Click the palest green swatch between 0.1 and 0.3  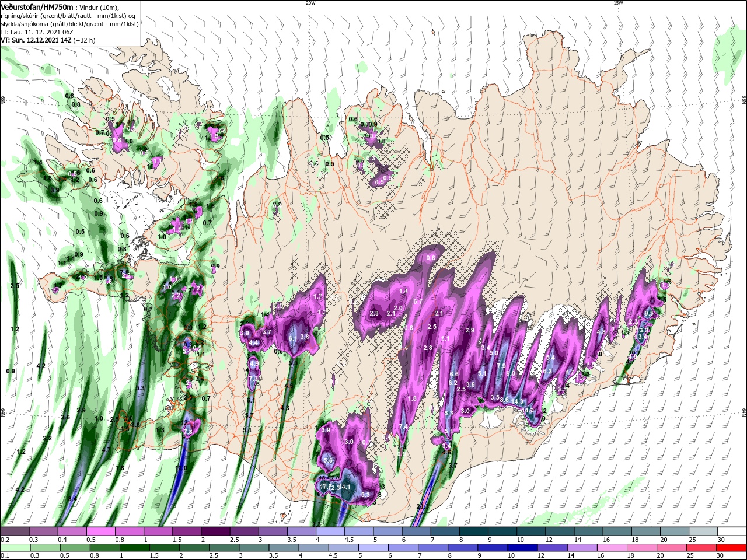coord(16,548)
